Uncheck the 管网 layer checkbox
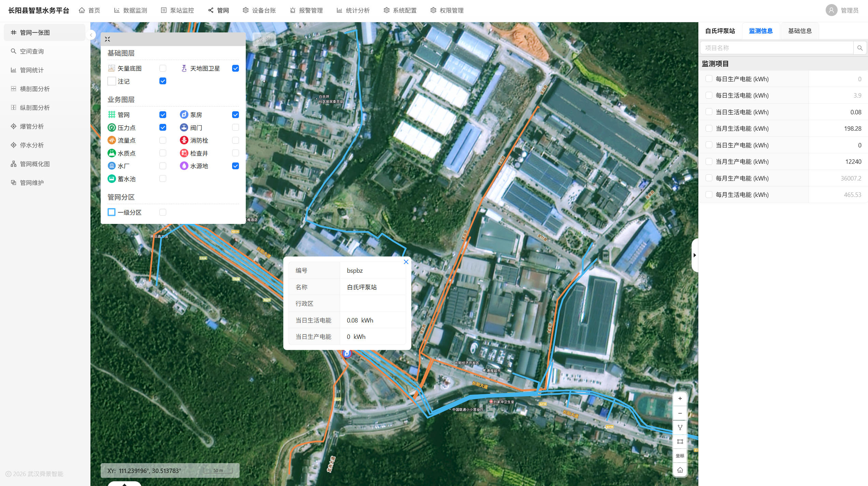The image size is (868, 486). click(x=163, y=115)
